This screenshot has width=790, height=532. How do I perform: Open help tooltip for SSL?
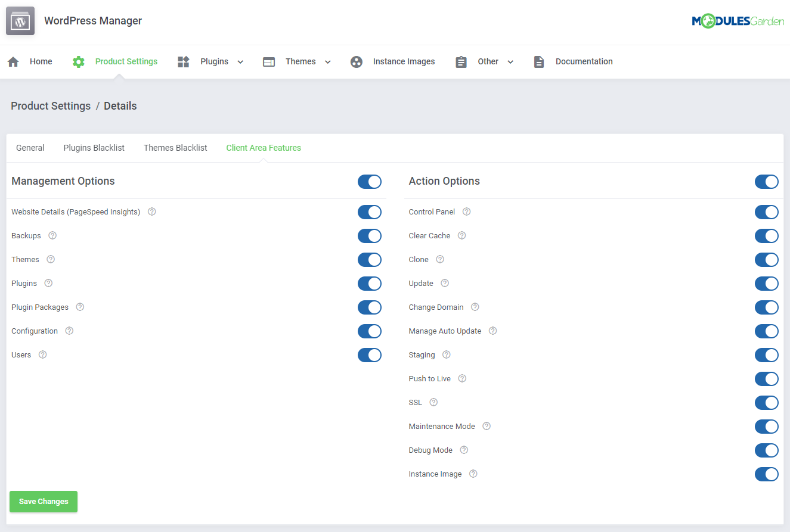point(433,402)
